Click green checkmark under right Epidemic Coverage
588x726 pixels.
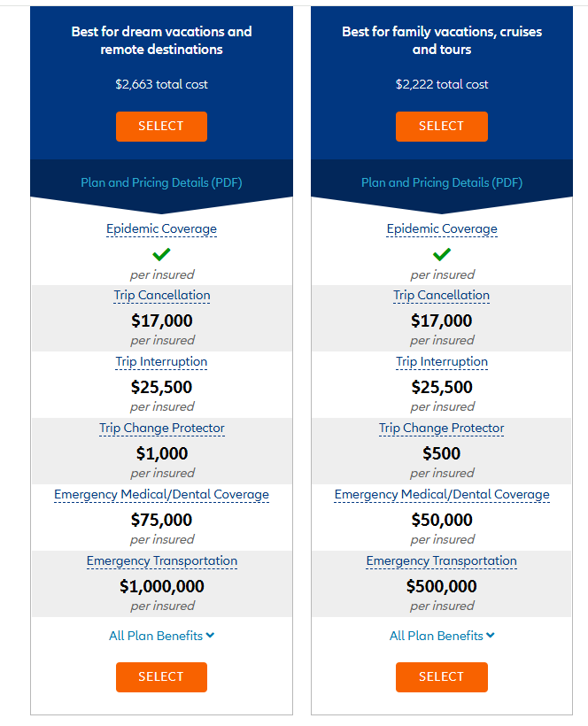pos(442,254)
